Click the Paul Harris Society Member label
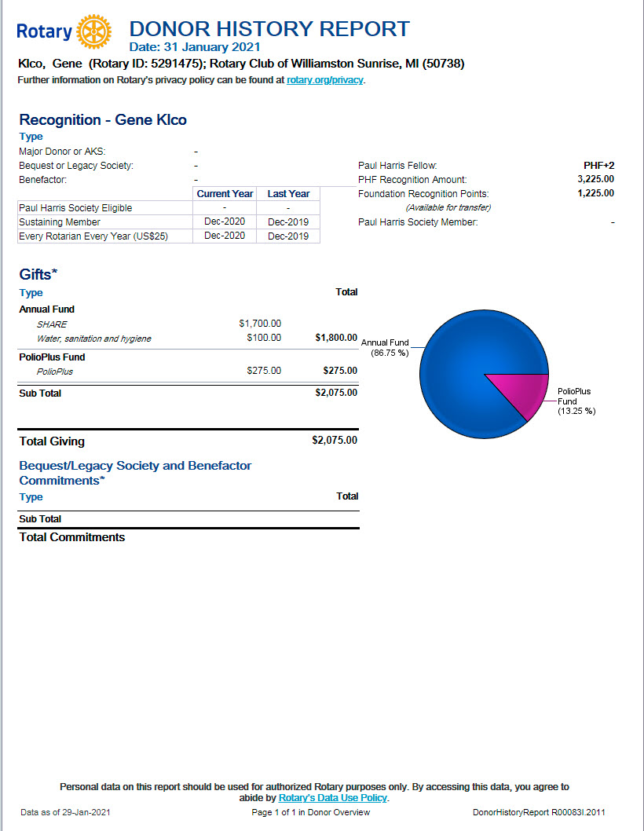 [418, 222]
